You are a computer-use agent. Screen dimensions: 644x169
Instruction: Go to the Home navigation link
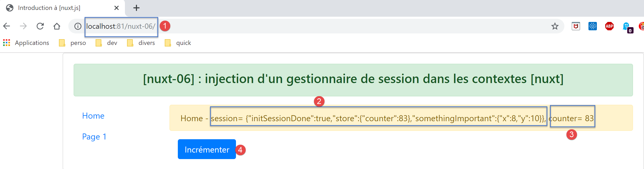click(x=93, y=116)
